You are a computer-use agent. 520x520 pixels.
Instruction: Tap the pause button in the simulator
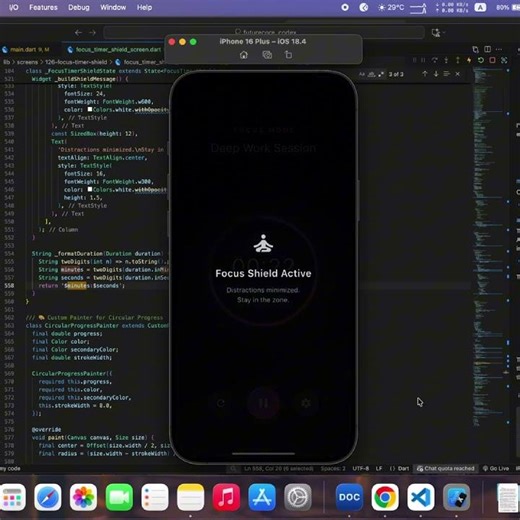tap(263, 403)
